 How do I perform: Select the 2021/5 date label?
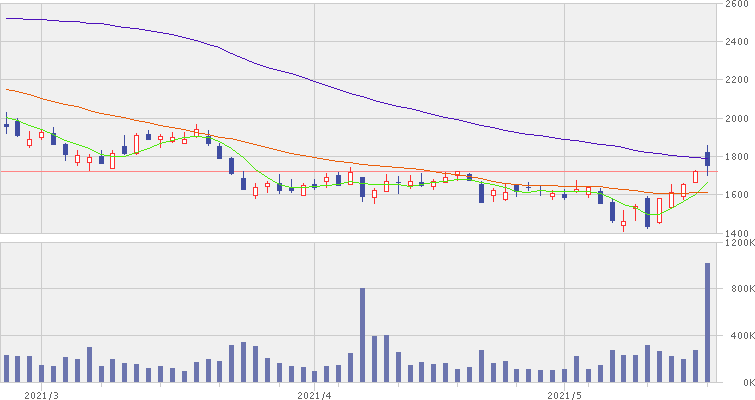(565, 394)
